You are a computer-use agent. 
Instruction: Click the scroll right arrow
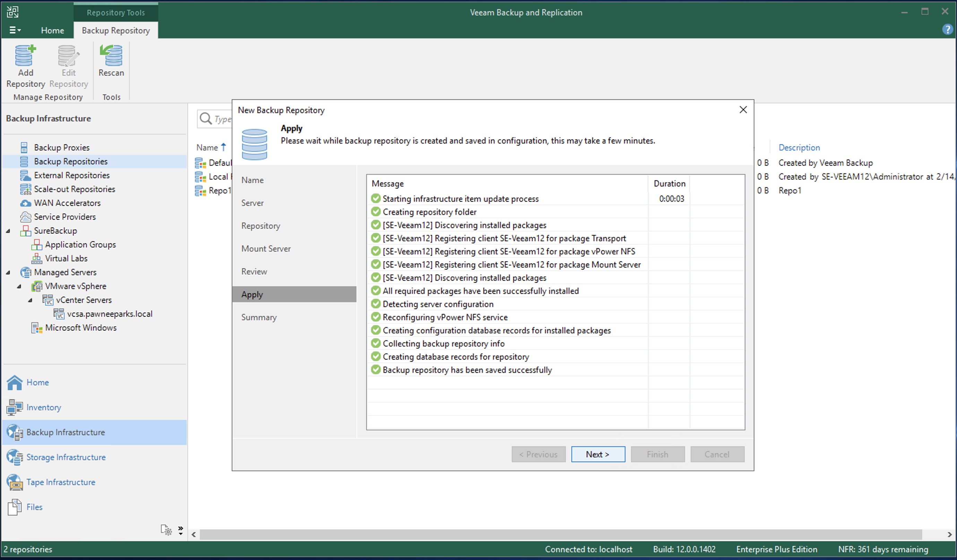[949, 535]
